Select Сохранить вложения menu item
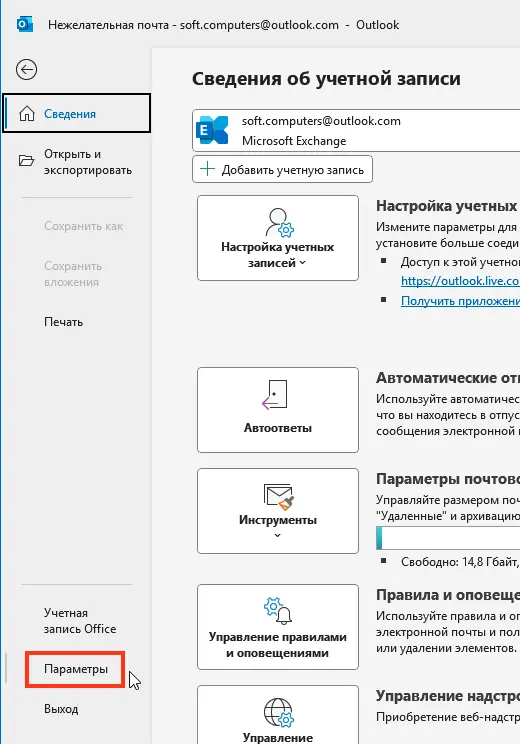Viewport: 520px width, 744px height. (x=73, y=274)
